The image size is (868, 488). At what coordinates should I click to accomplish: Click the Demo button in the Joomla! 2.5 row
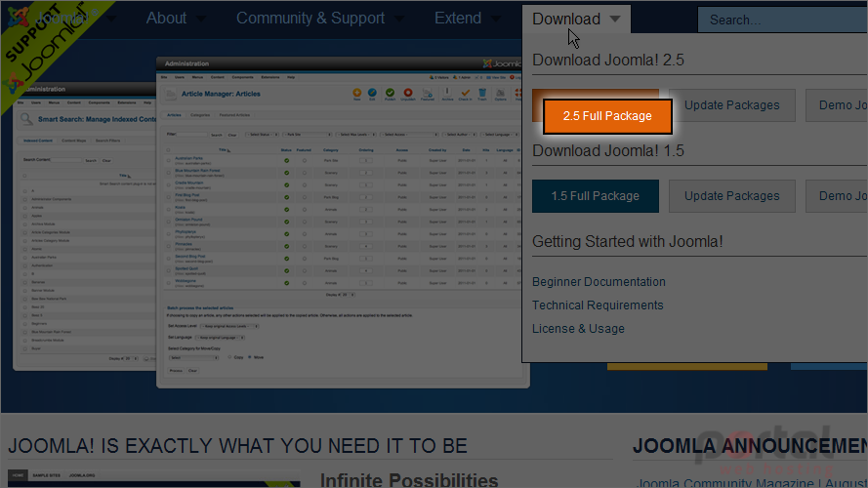click(837, 105)
